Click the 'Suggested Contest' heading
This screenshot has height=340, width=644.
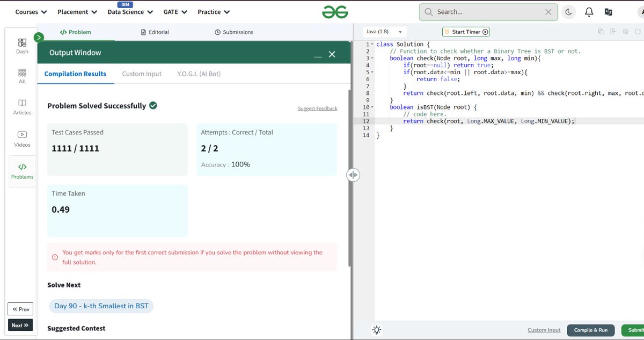[76, 328]
